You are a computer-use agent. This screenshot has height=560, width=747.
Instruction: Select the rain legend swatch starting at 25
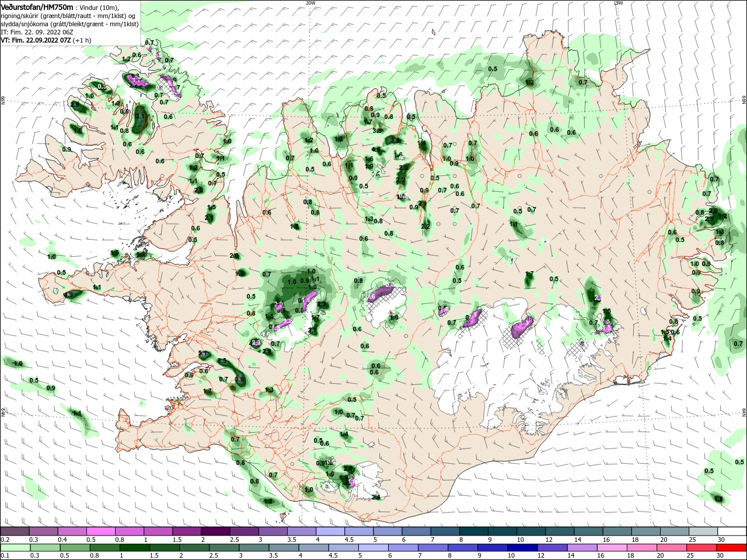pyautogui.click(x=703, y=548)
